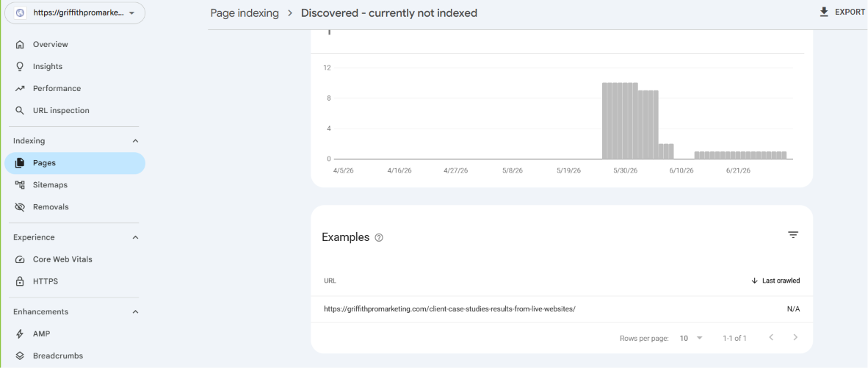Click the globe property icon
Screen dimensions: 868x368
[x=21, y=13]
